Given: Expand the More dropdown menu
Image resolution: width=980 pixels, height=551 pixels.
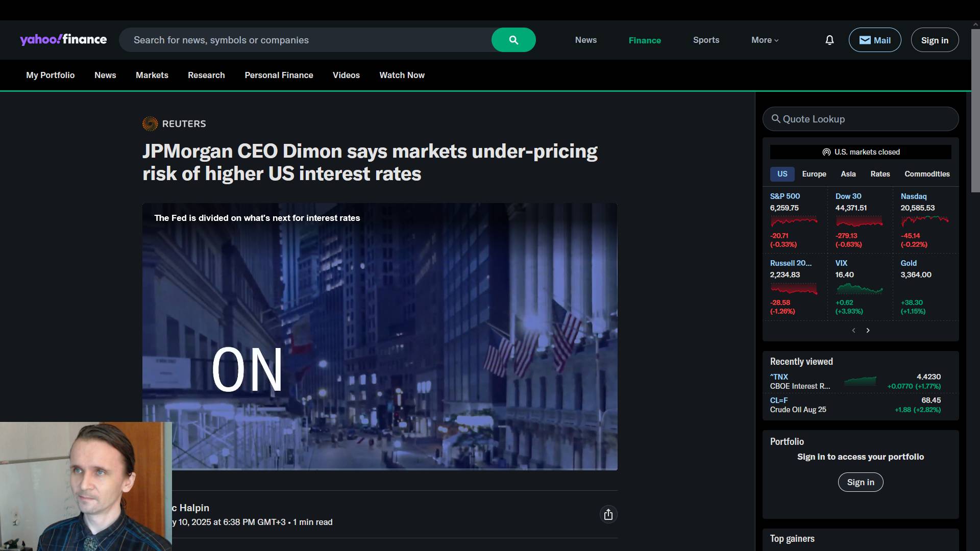Looking at the screenshot, I should (765, 40).
